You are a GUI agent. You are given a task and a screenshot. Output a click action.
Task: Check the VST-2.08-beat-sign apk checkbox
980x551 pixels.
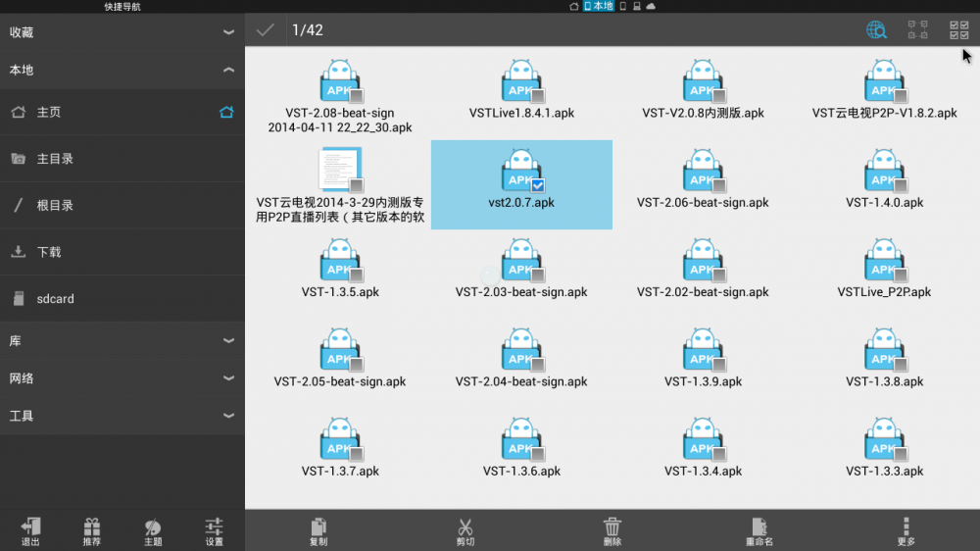tap(357, 96)
